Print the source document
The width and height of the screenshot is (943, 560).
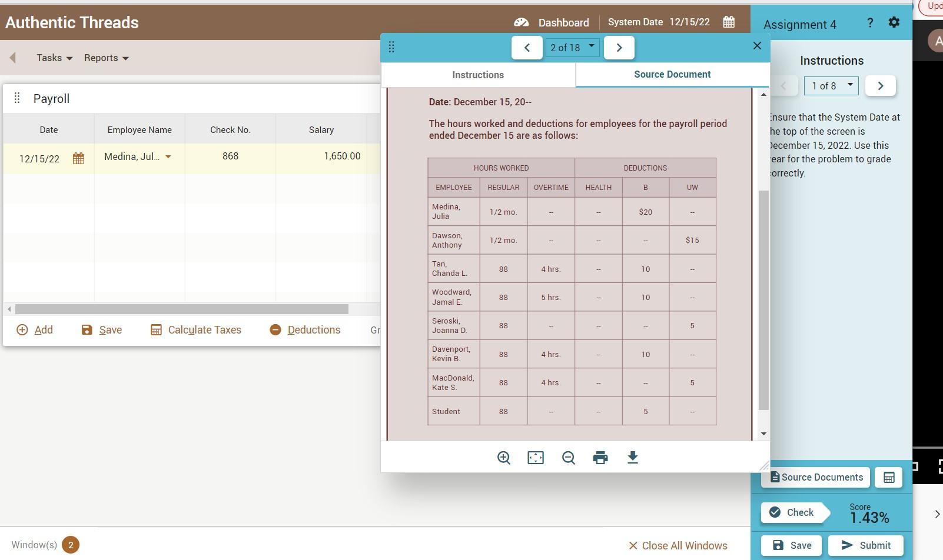[x=600, y=457]
